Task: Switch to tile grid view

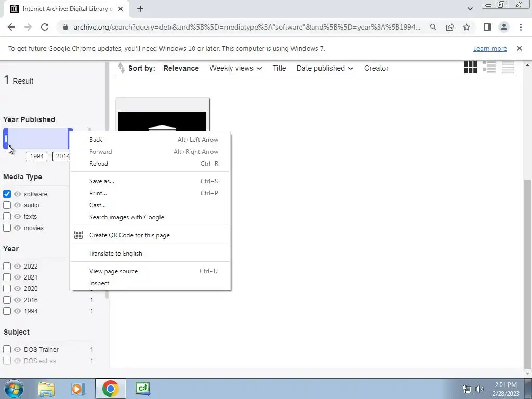Action: (x=470, y=67)
